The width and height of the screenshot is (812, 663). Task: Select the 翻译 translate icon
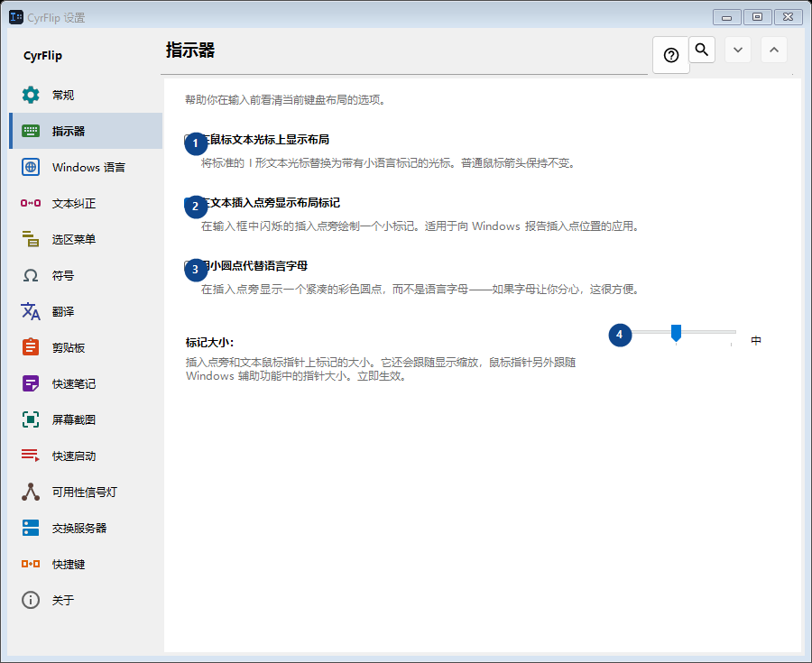point(31,311)
